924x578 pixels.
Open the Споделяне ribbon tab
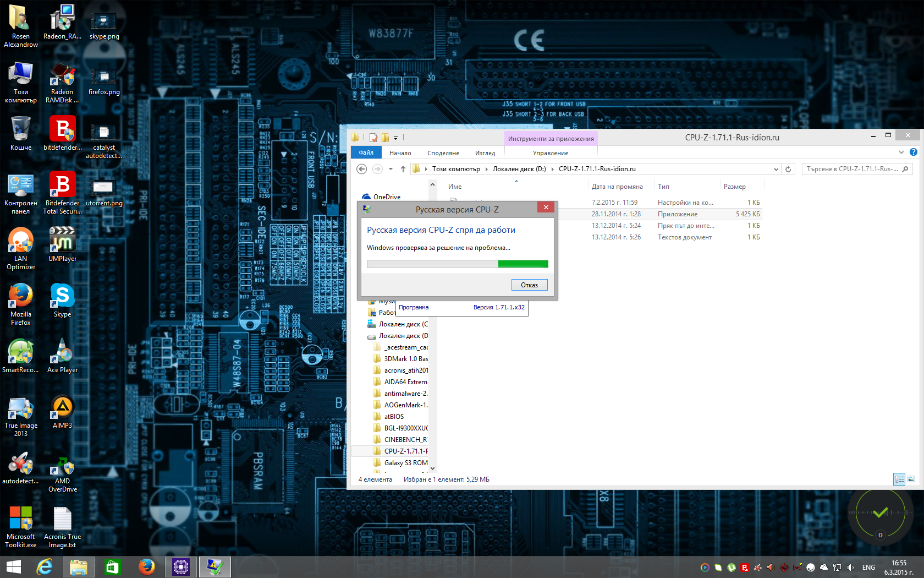[443, 153]
